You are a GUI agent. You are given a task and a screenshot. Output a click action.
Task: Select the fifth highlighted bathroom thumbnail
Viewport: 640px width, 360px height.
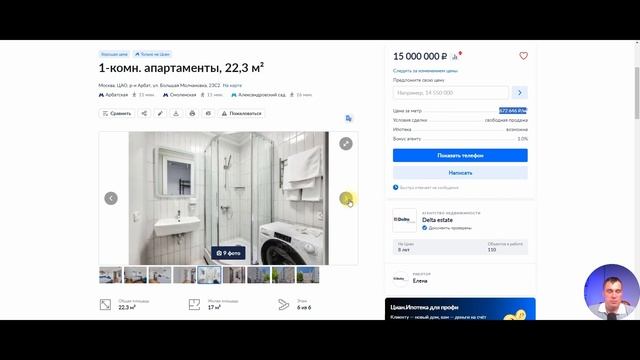[x=209, y=275]
